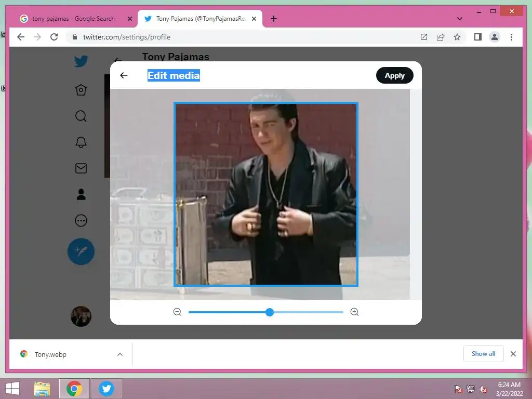Open the More circle icon in sidebar

81,220
